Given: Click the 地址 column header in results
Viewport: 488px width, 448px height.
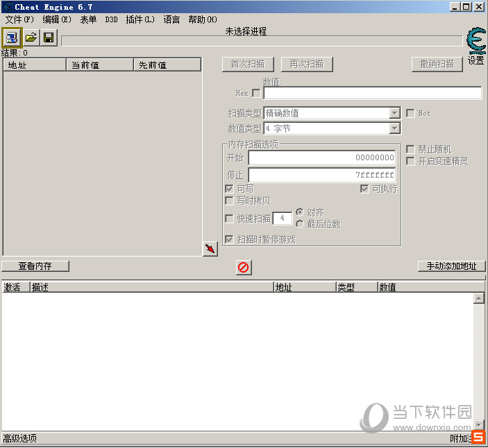Looking at the screenshot, I should pos(35,65).
